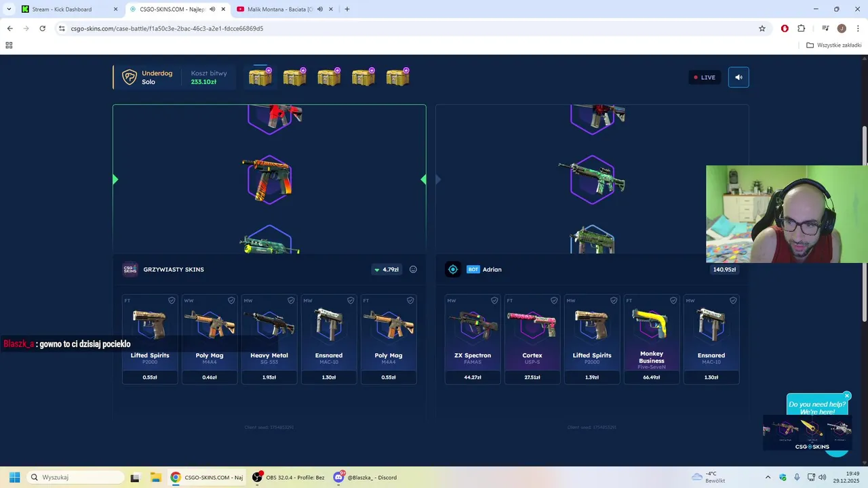Open the Cortex USP-S skin card
This screenshot has width=868, height=488.
coord(532,339)
